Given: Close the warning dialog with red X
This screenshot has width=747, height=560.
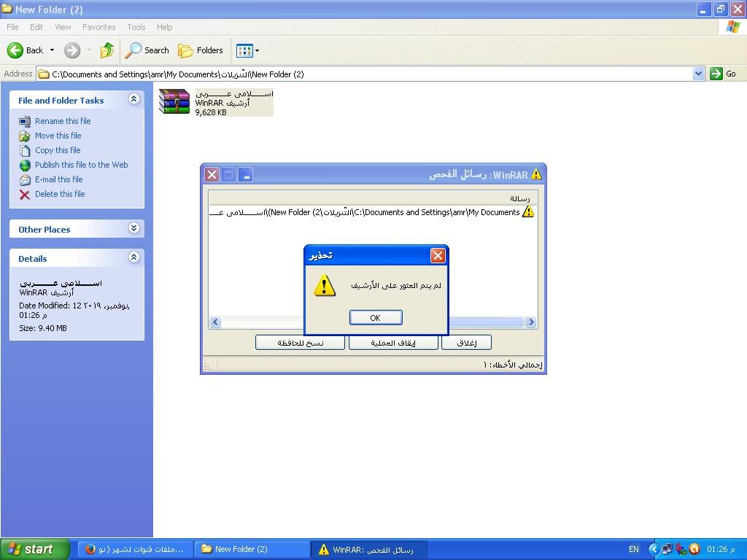Looking at the screenshot, I should click(438, 256).
